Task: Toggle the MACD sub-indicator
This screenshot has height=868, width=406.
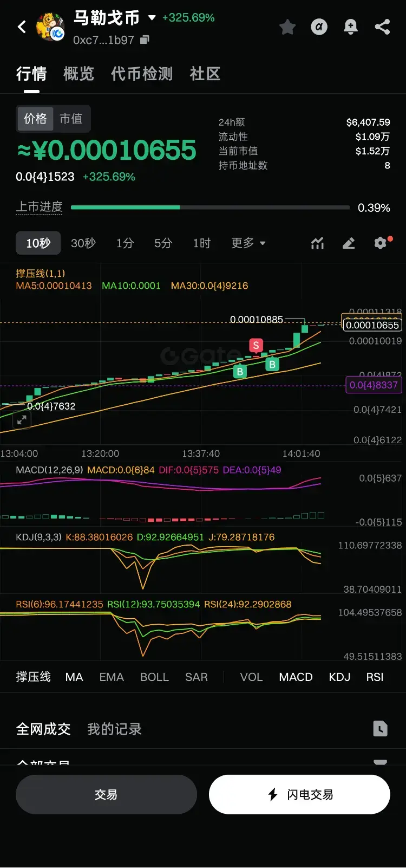Action: pos(296,677)
